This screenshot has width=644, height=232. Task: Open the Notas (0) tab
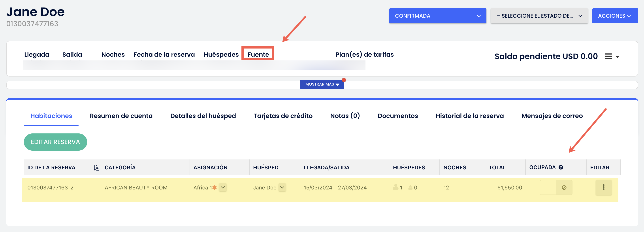point(345,116)
